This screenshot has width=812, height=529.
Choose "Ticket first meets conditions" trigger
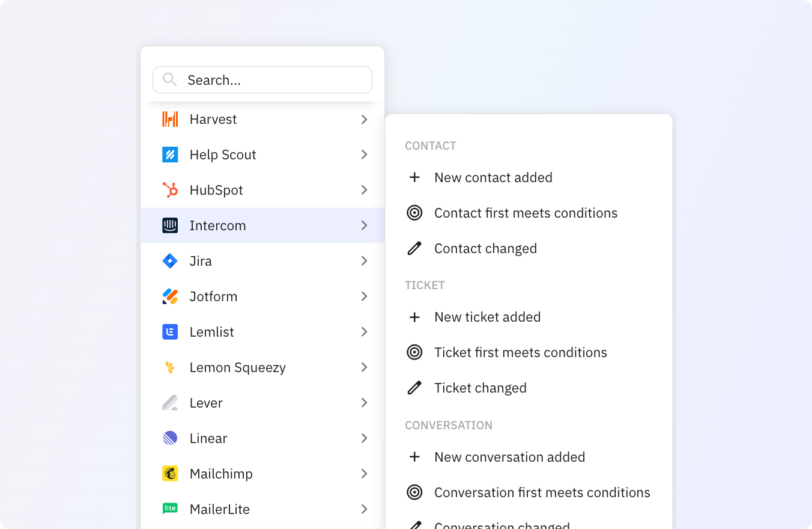(520, 352)
